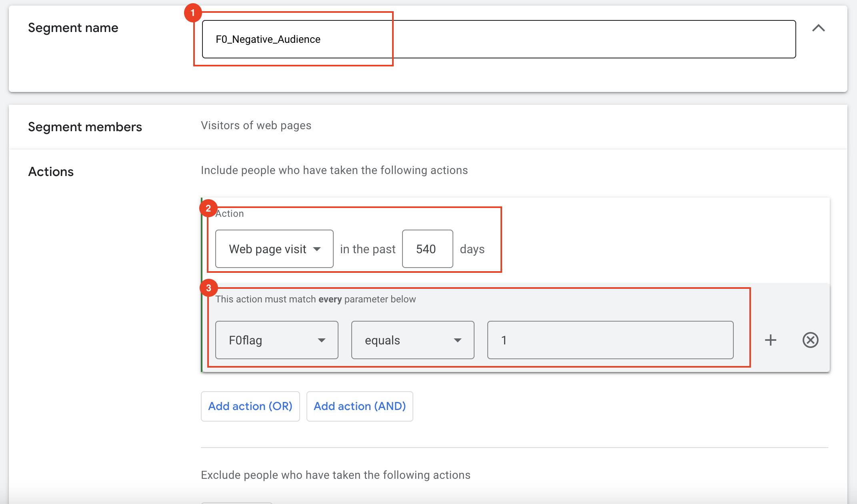Click the red annotation badge number 3
Image resolution: width=857 pixels, height=504 pixels.
point(208,288)
